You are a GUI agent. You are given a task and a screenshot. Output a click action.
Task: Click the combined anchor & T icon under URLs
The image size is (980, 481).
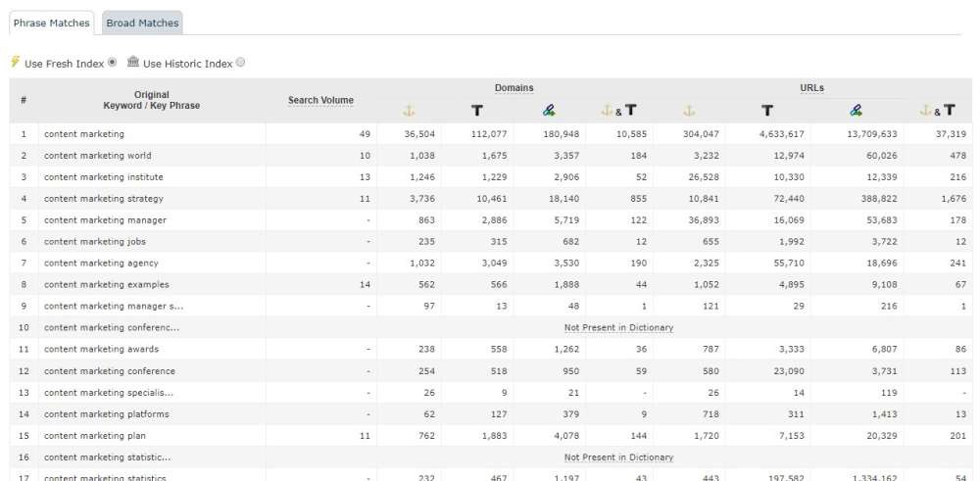tap(938, 111)
